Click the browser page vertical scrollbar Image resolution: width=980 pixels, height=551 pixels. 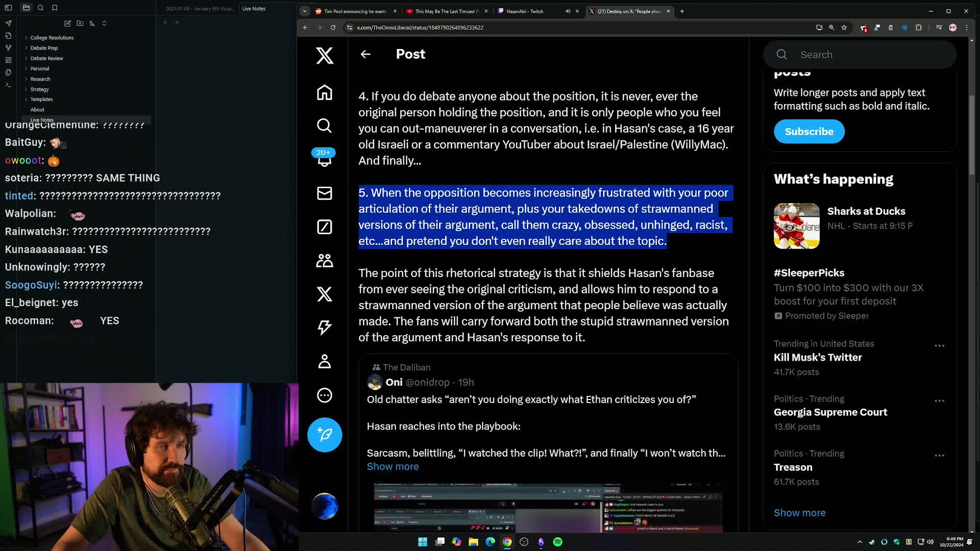click(x=972, y=135)
